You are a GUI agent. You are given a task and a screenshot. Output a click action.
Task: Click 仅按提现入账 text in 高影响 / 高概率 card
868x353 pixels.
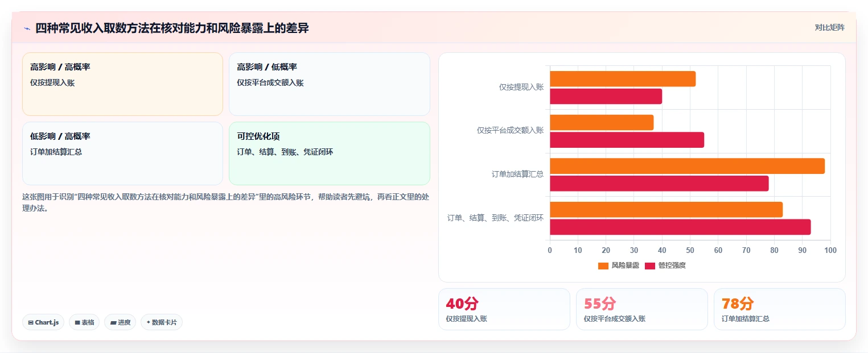[x=52, y=82]
